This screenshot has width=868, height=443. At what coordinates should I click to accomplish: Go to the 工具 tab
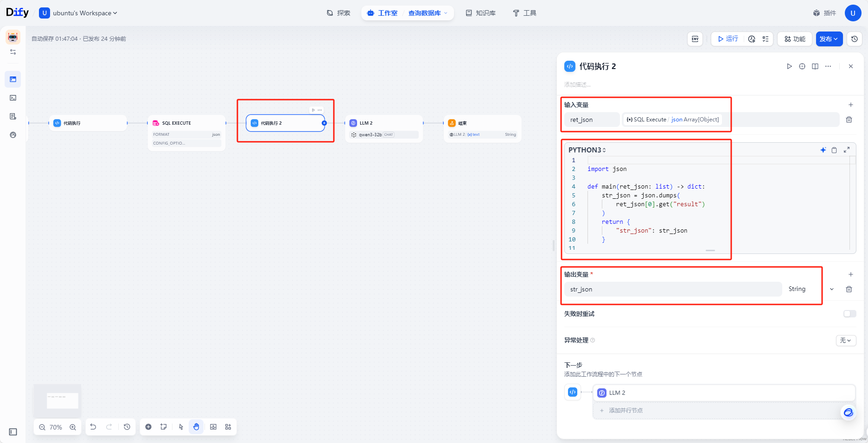524,13
